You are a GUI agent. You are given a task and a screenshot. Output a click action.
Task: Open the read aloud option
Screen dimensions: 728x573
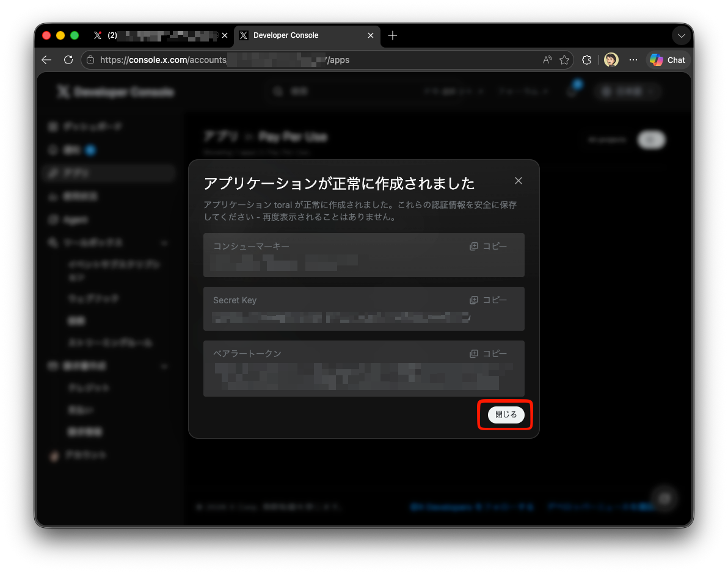tap(547, 59)
